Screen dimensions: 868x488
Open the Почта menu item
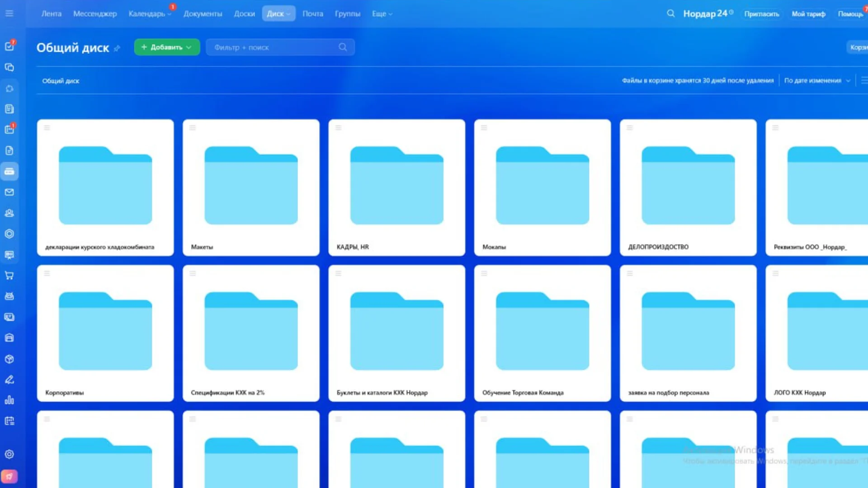312,14
